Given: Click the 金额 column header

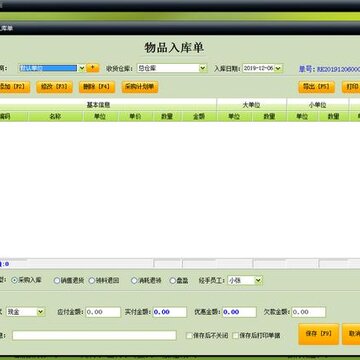Looking at the screenshot, I should click(x=199, y=116).
